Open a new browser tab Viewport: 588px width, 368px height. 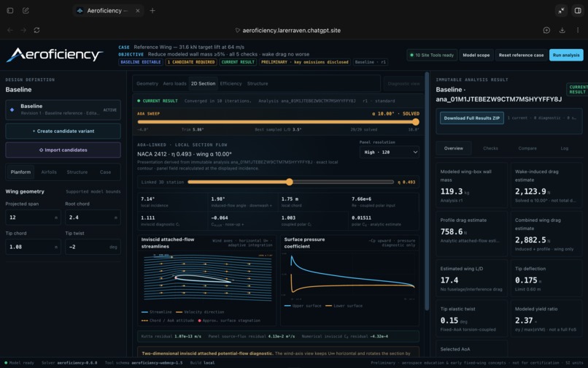[152, 10]
